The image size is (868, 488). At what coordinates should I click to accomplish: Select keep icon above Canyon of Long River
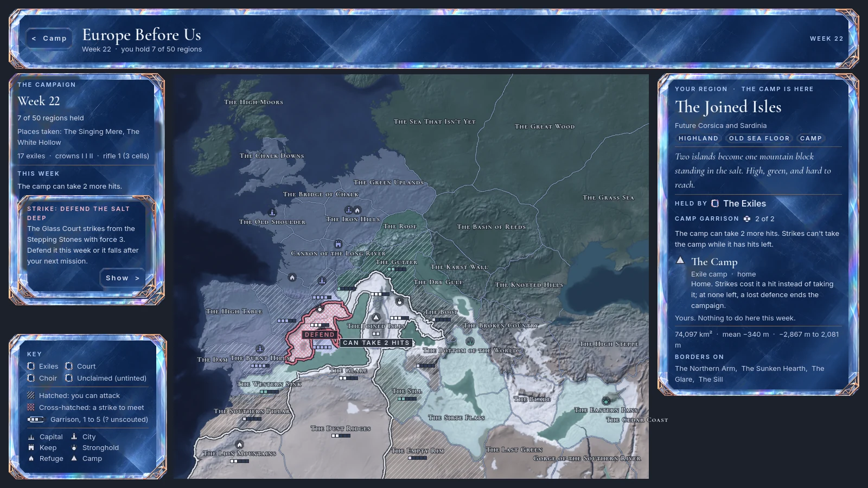pyautogui.click(x=339, y=244)
